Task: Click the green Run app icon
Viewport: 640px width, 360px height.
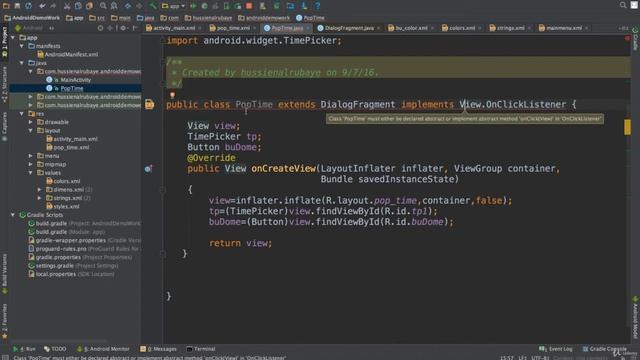Action: (x=193, y=6)
